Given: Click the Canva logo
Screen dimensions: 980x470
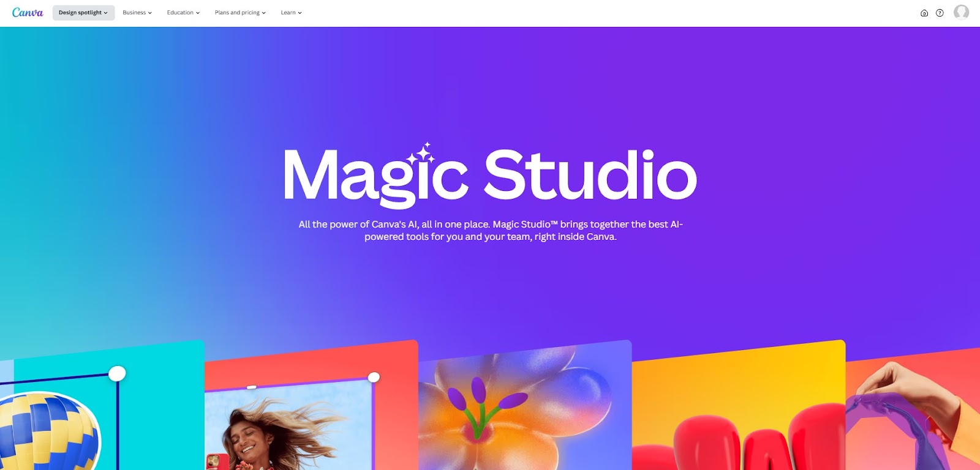Looking at the screenshot, I should (x=28, y=12).
